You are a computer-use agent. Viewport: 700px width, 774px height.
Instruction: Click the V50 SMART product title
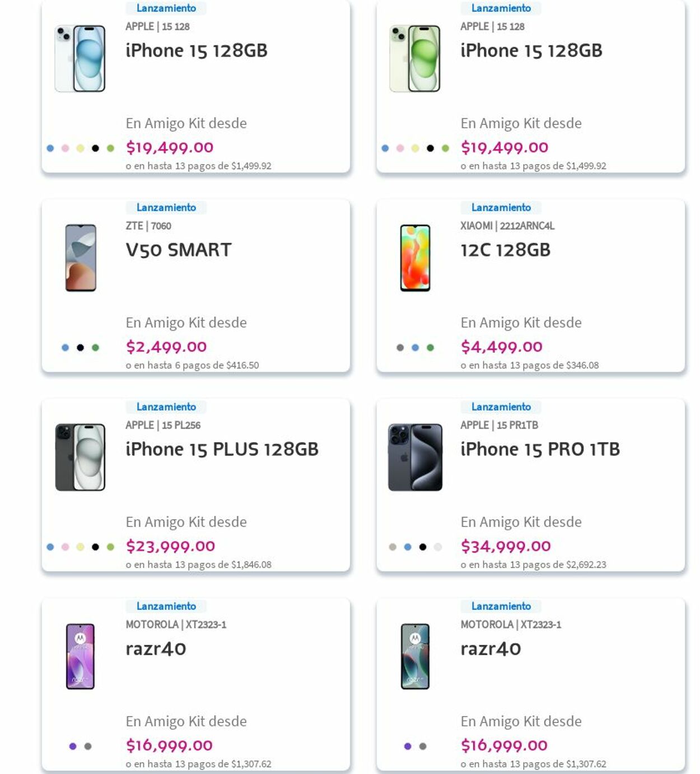179,250
